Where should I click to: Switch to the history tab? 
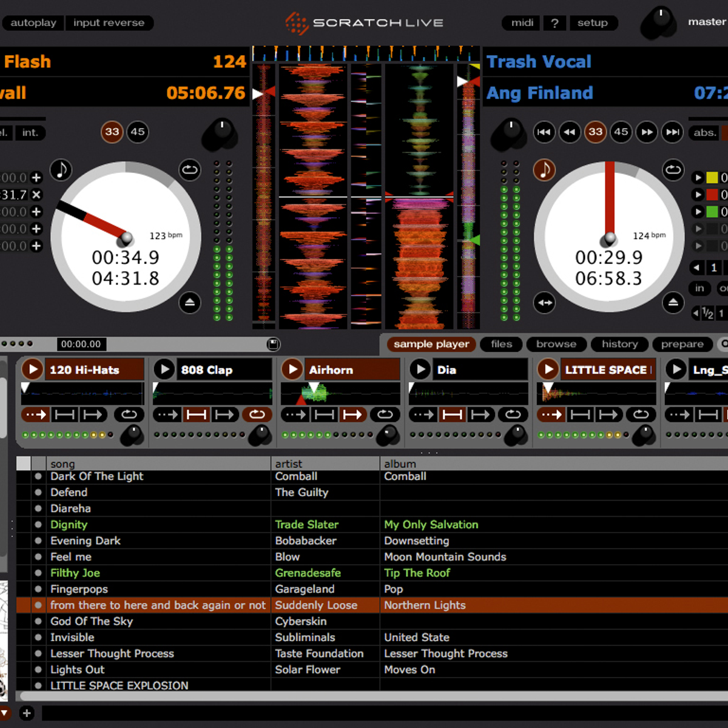619,344
